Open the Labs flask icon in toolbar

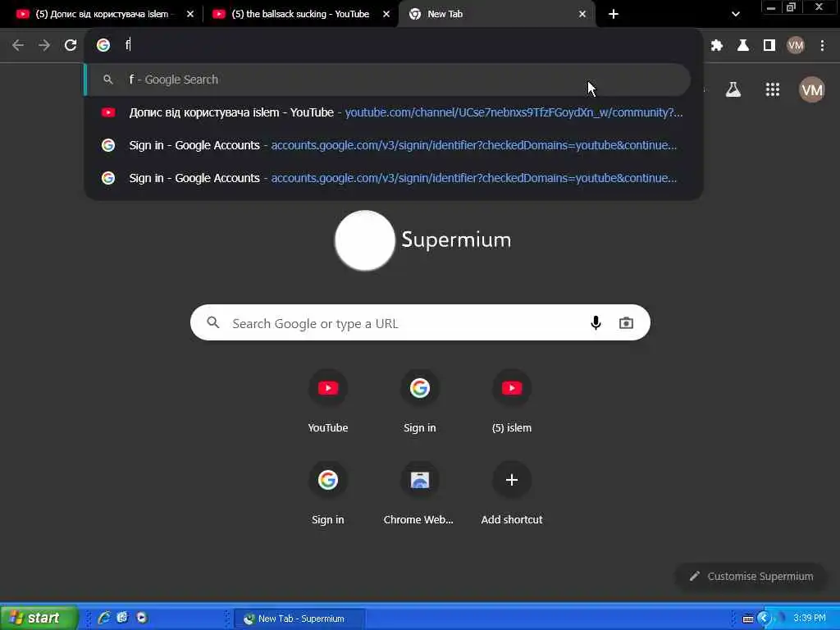click(x=743, y=46)
